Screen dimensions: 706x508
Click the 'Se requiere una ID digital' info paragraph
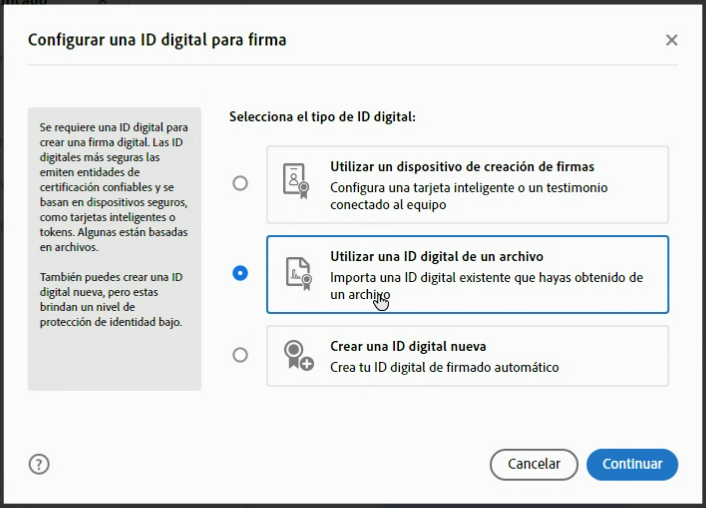coord(112,187)
